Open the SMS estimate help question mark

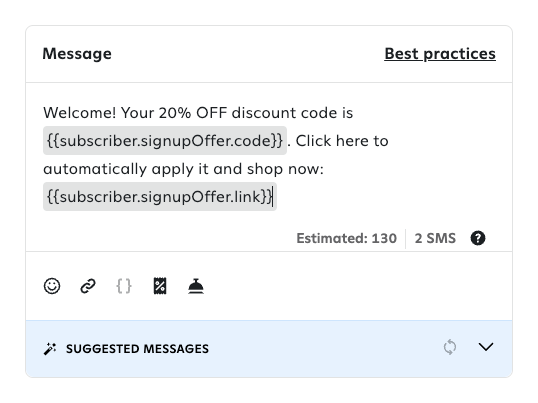[478, 238]
